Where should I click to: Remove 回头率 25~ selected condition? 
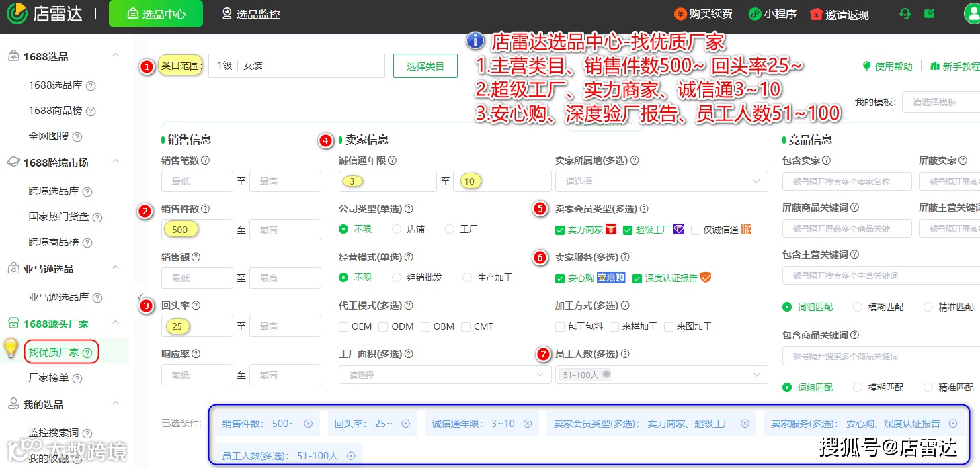[x=406, y=424]
